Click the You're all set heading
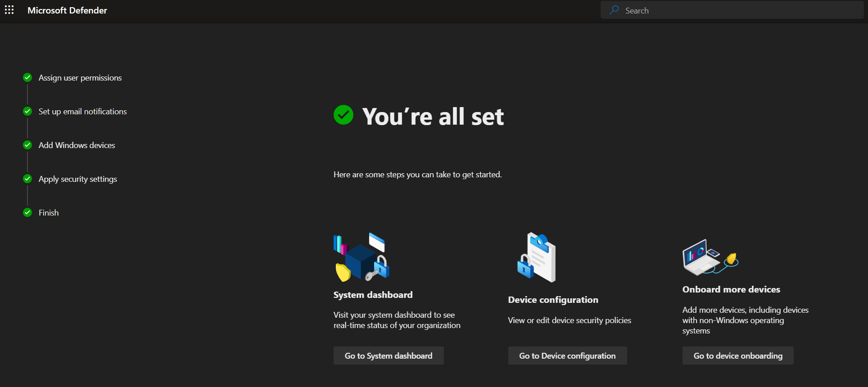The image size is (868, 387). point(433,117)
